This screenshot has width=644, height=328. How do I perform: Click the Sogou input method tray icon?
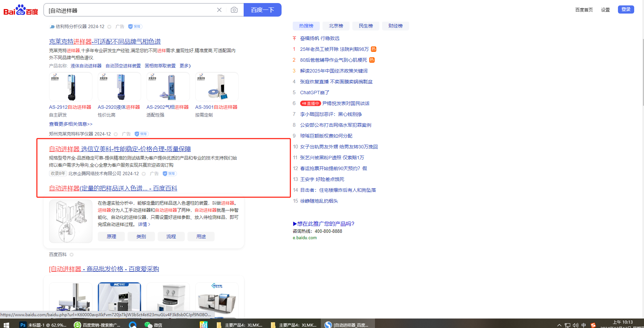[x=593, y=325]
